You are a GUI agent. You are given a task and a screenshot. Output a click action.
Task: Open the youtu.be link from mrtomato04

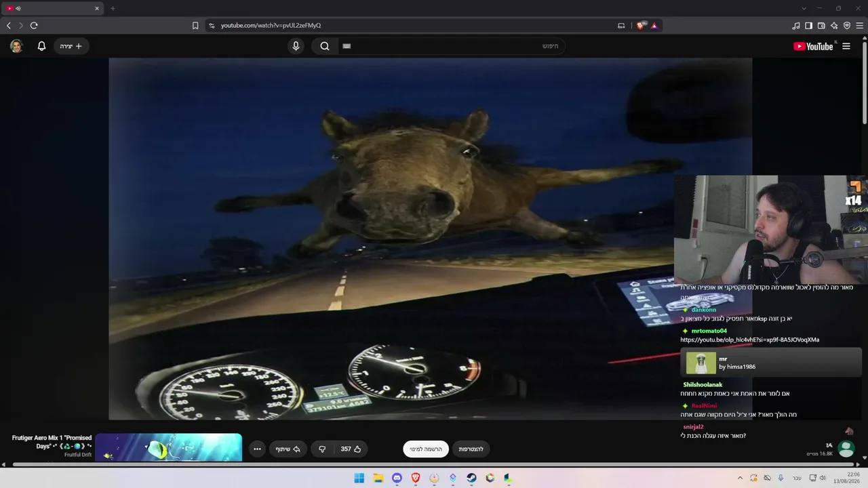click(750, 340)
